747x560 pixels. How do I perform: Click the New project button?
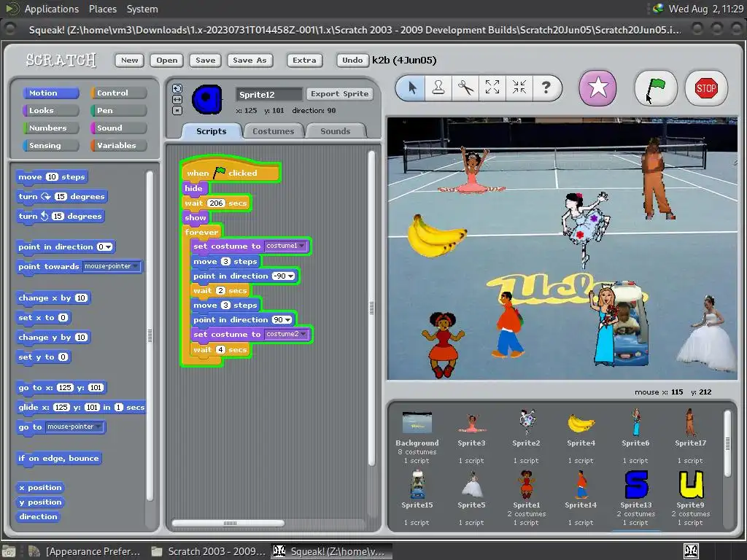click(129, 60)
